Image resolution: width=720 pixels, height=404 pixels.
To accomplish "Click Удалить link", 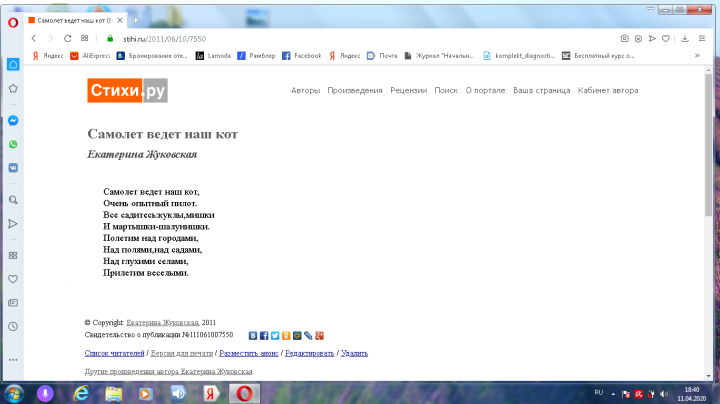I will click(354, 353).
